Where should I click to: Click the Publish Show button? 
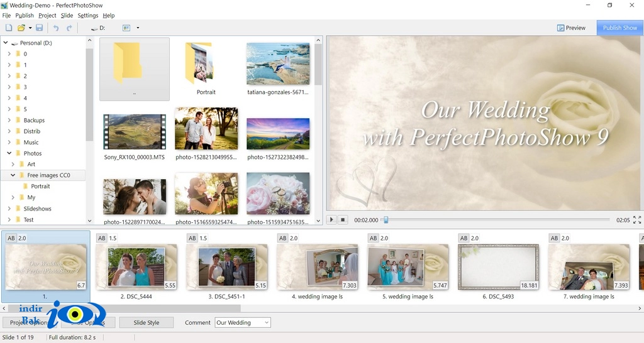pyautogui.click(x=619, y=28)
